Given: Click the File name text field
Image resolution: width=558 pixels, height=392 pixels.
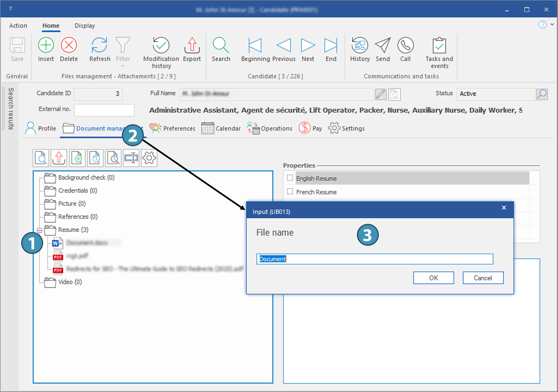Looking at the screenshot, I should pos(375,259).
